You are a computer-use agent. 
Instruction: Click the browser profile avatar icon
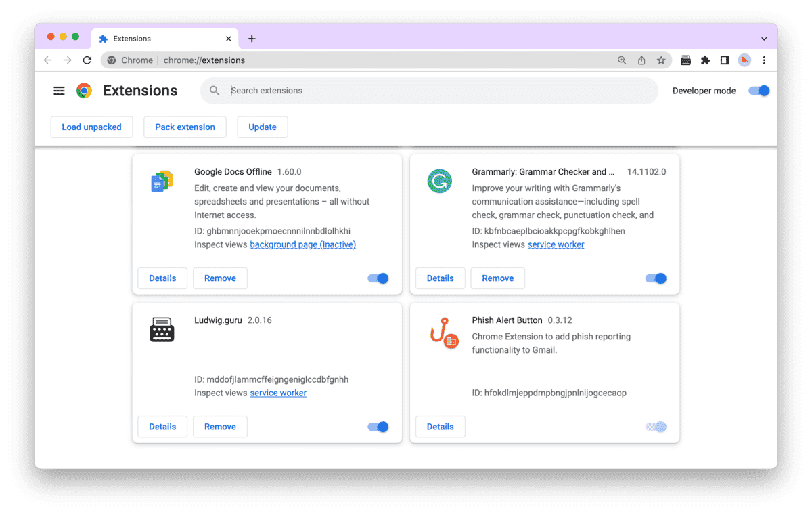(x=744, y=60)
